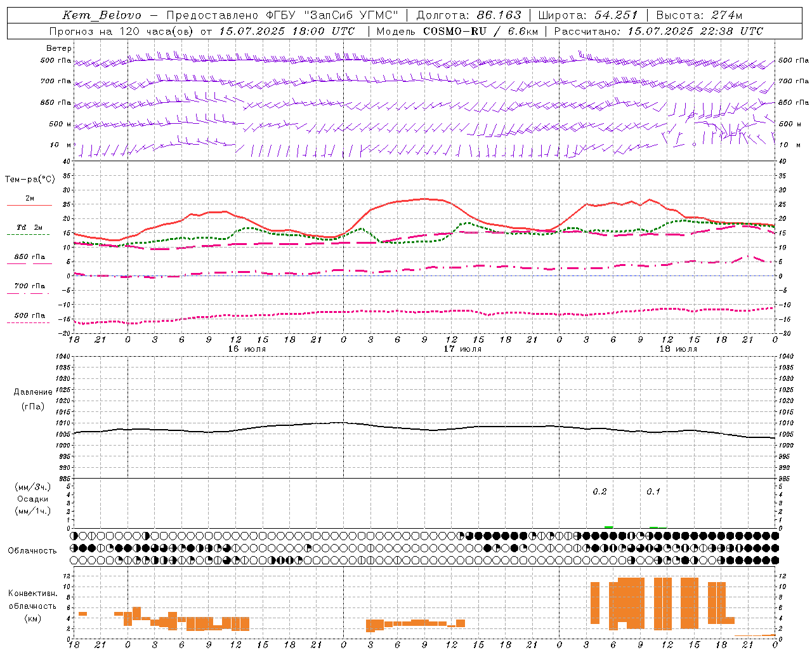The width and height of the screenshot is (812, 650).
Task: Click the "Облачность" cloud cover label
Action: (32, 551)
